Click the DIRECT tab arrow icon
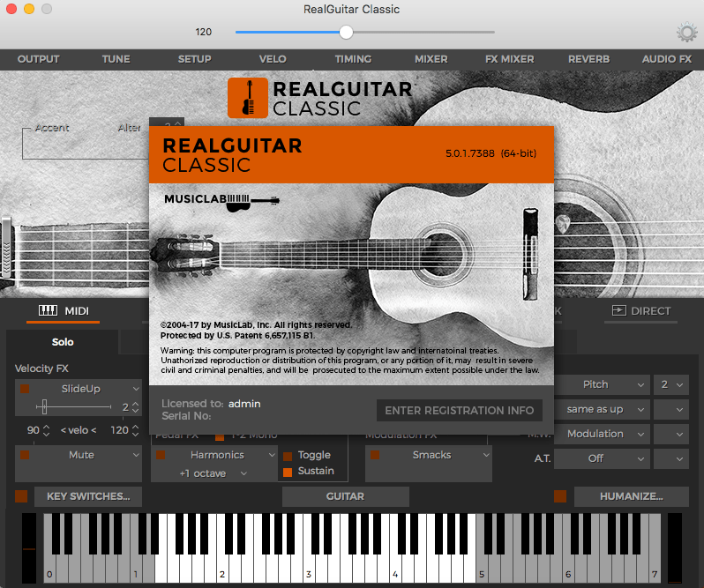This screenshot has height=588, width=704. 618,310
